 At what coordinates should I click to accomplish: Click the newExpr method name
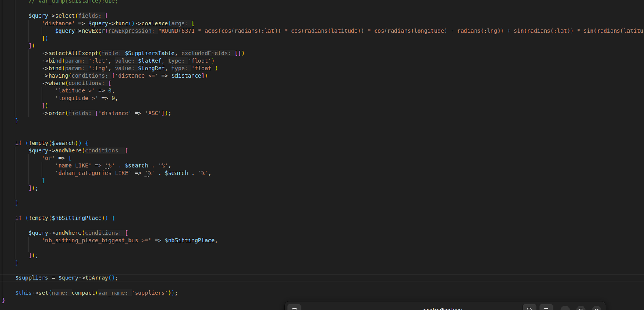pos(93,31)
